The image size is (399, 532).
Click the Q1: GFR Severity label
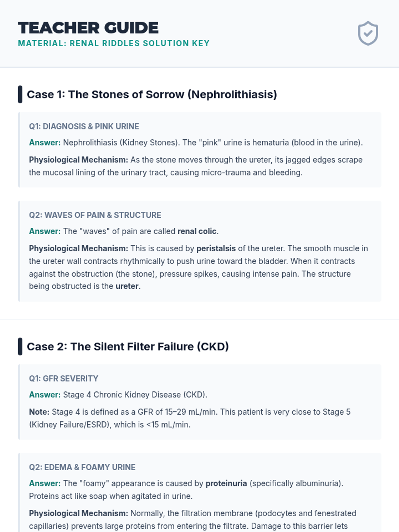[64, 379]
